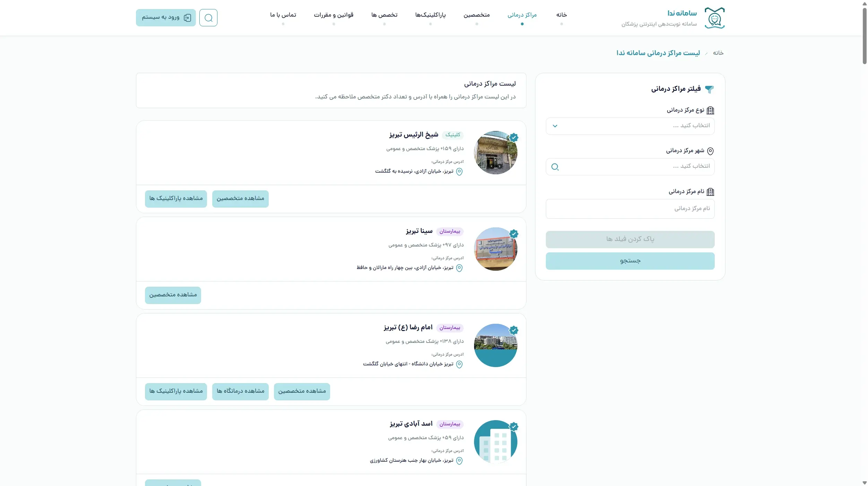
Task: View specialists of سینا تبریز
Action: pos(173,295)
